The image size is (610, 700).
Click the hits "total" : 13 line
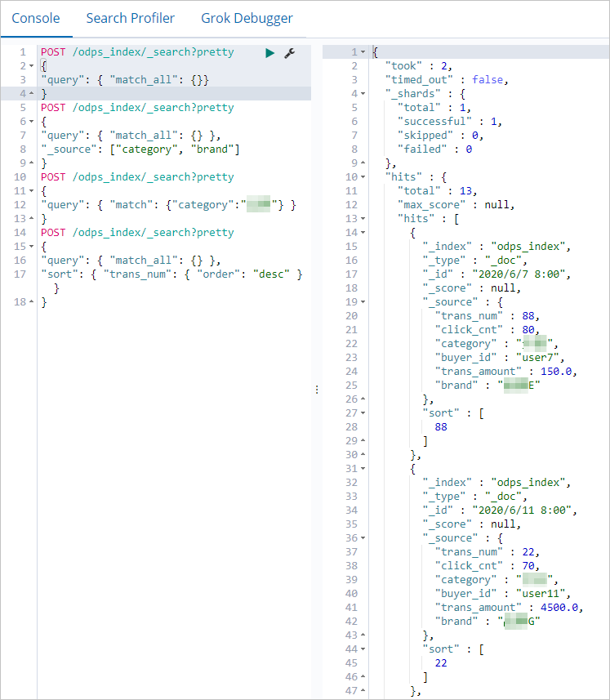pyautogui.click(x=438, y=191)
